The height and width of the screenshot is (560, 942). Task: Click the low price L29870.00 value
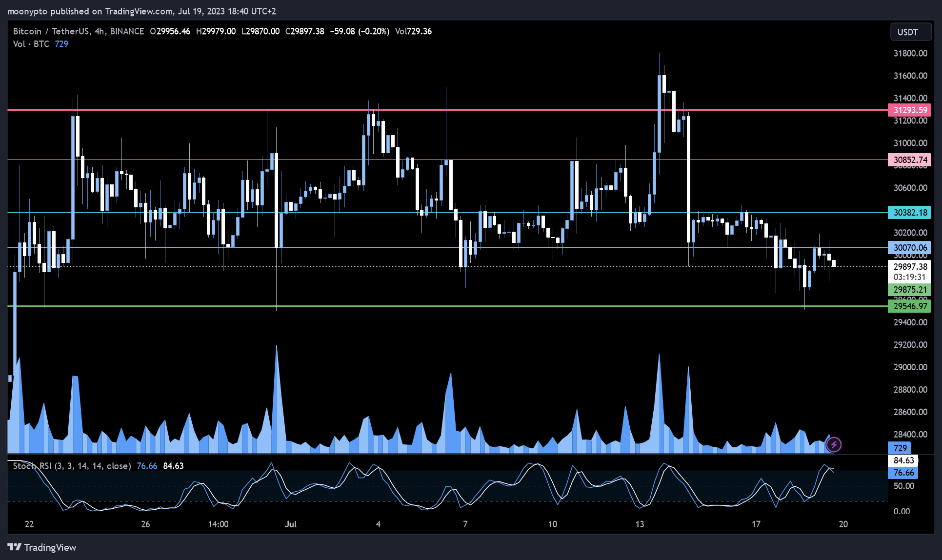click(x=261, y=31)
